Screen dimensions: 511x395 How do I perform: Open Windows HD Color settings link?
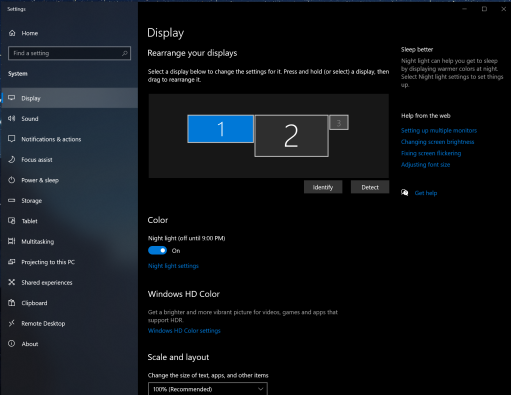pyautogui.click(x=184, y=331)
